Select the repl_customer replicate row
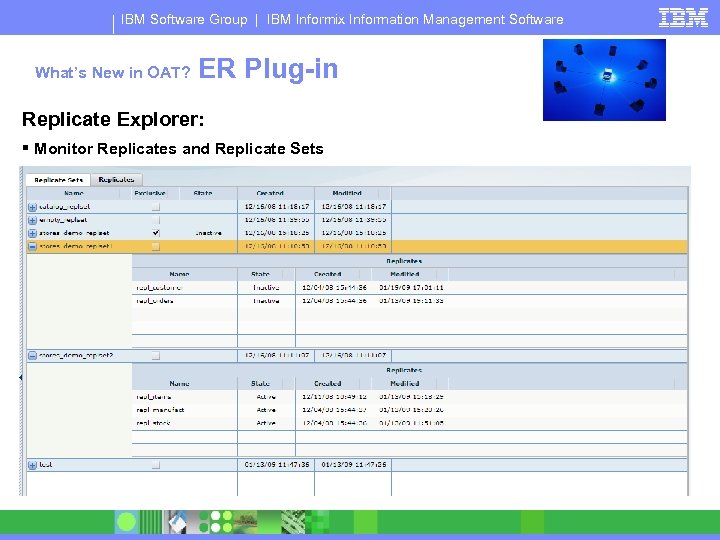The width and height of the screenshot is (720, 540). coord(409,287)
